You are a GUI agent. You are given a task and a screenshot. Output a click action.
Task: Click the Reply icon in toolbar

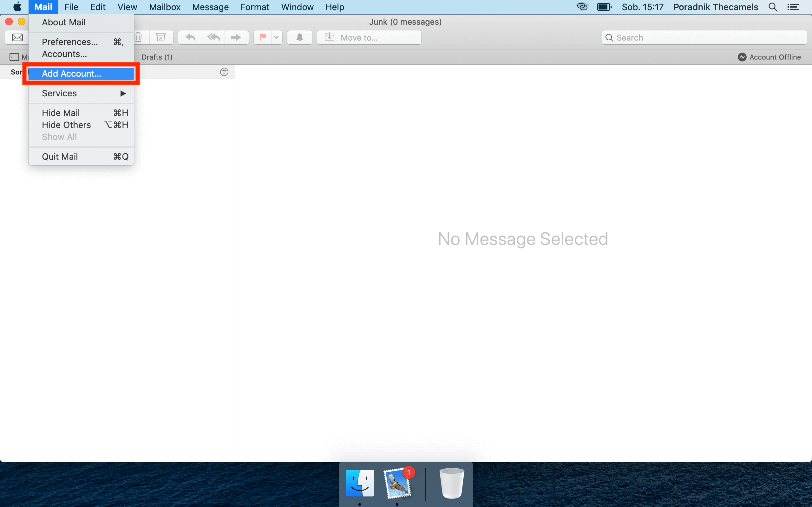tap(189, 37)
